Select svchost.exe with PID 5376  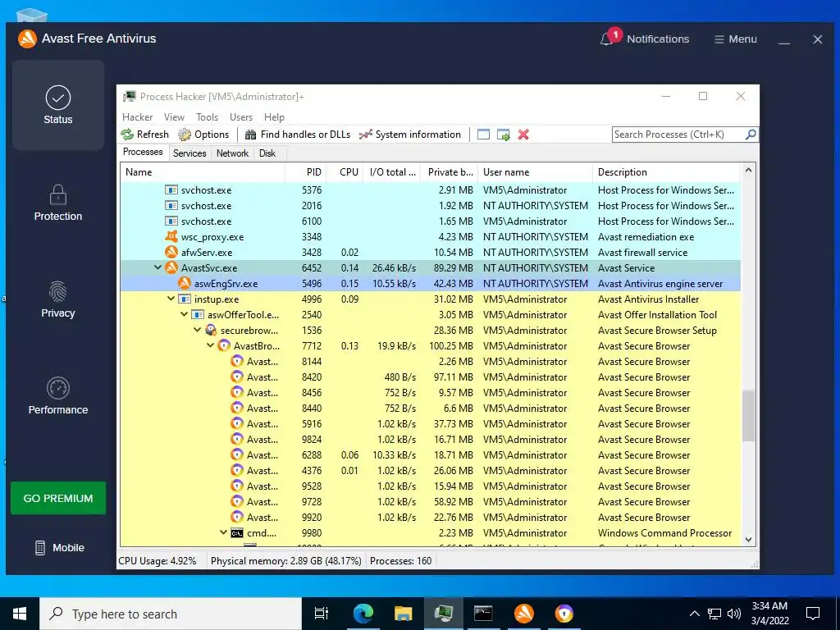click(431, 189)
